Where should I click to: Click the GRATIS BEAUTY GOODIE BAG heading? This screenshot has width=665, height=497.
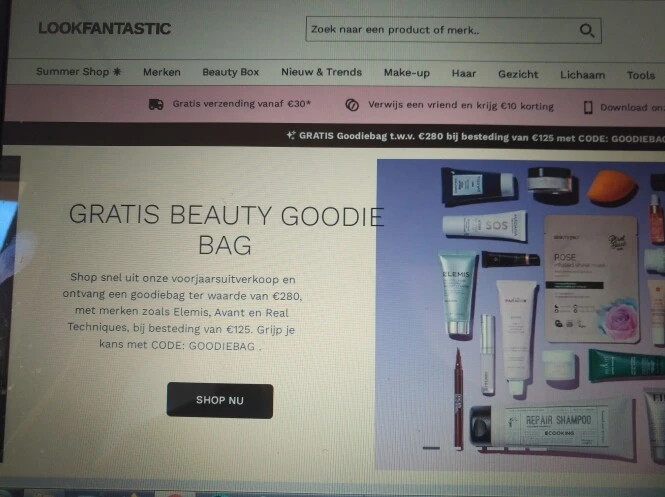tap(226, 229)
